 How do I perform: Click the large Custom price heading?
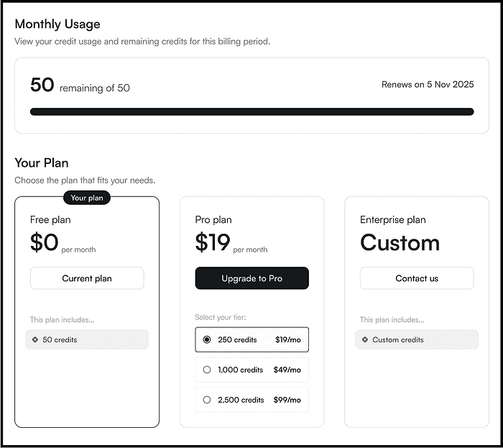pyautogui.click(x=400, y=243)
